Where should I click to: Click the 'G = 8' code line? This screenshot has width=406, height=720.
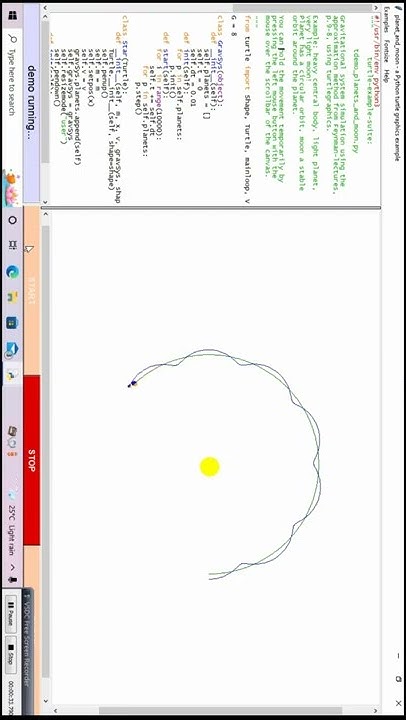pos(234,28)
